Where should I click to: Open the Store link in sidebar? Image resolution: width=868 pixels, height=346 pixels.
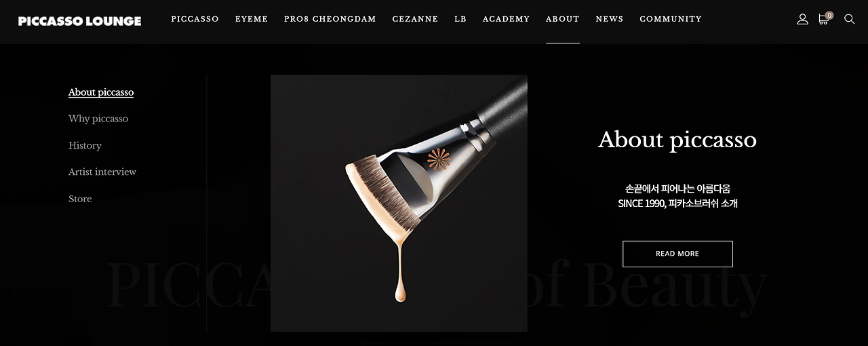click(80, 199)
